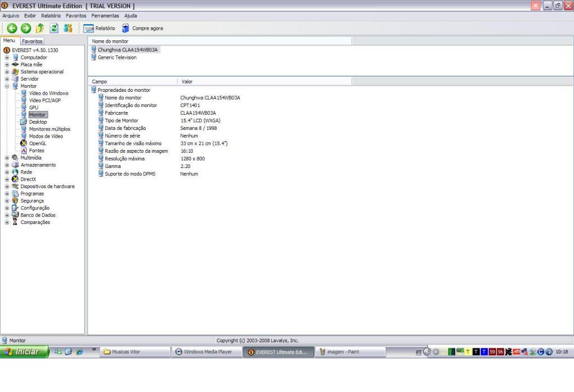Click the Internet Explorer quick launch icon
This screenshot has width=574, height=392.
[x=79, y=352]
